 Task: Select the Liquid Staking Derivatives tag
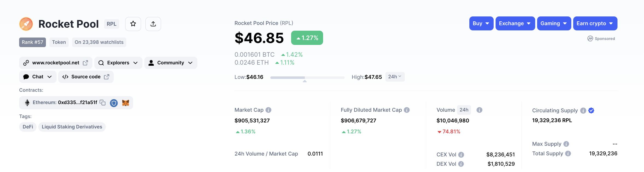(72, 127)
